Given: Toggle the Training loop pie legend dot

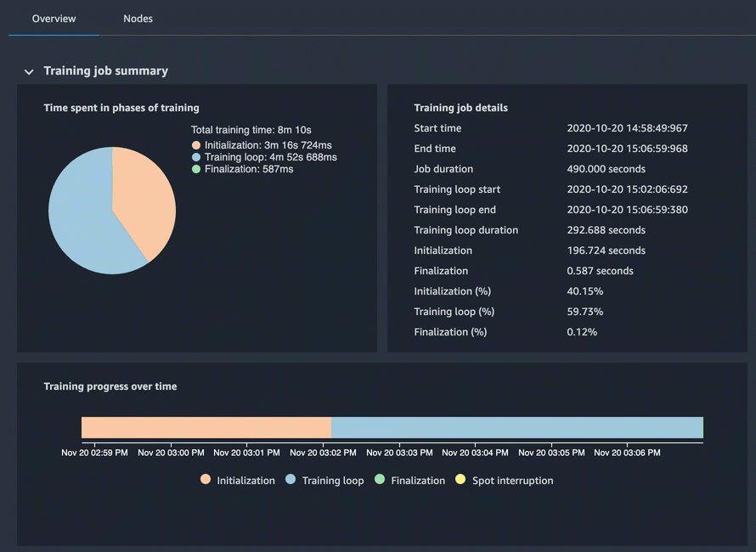Looking at the screenshot, I should [x=196, y=157].
